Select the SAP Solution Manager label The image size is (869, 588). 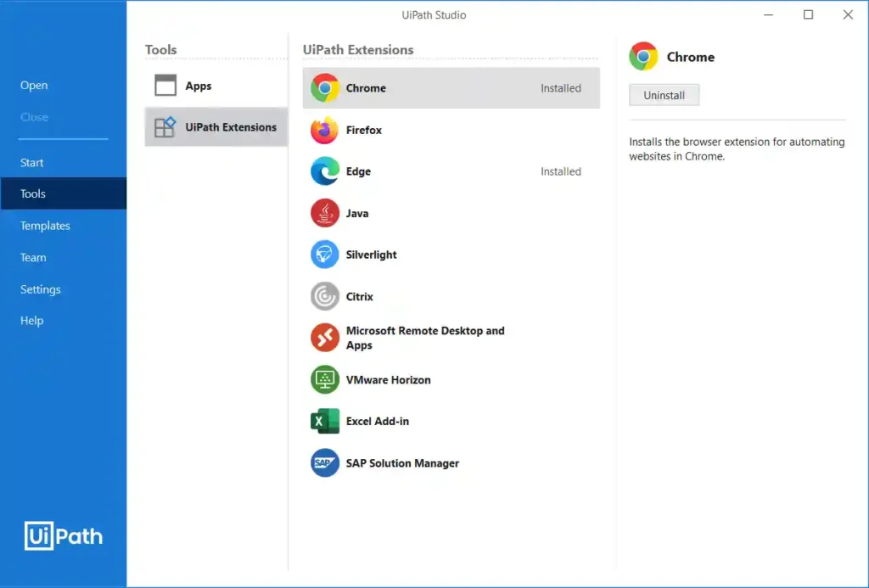402,462
